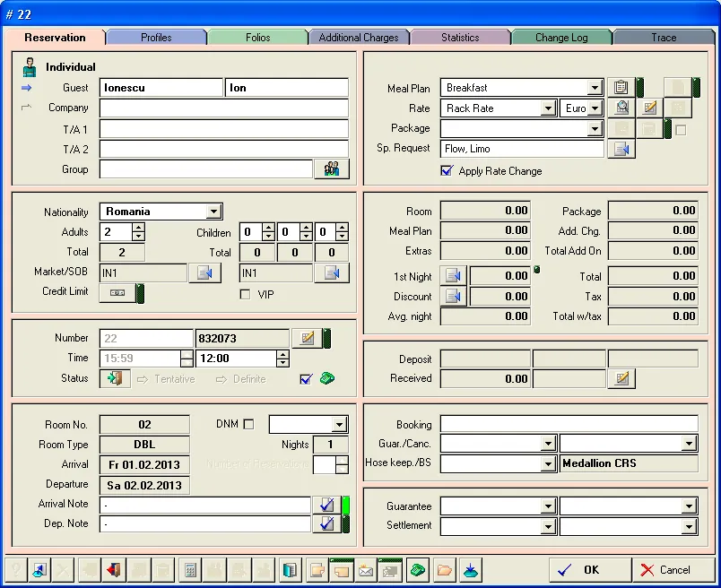
Task: Enable the VIP checkbox
Action: pos(245,294)
